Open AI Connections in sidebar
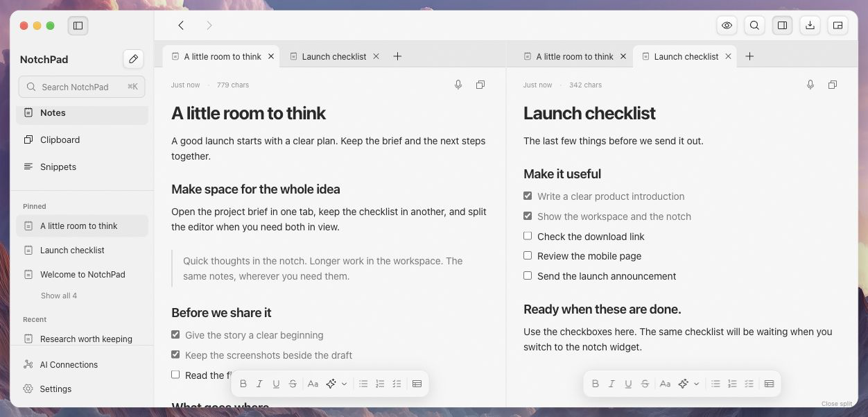 point(82,364)
